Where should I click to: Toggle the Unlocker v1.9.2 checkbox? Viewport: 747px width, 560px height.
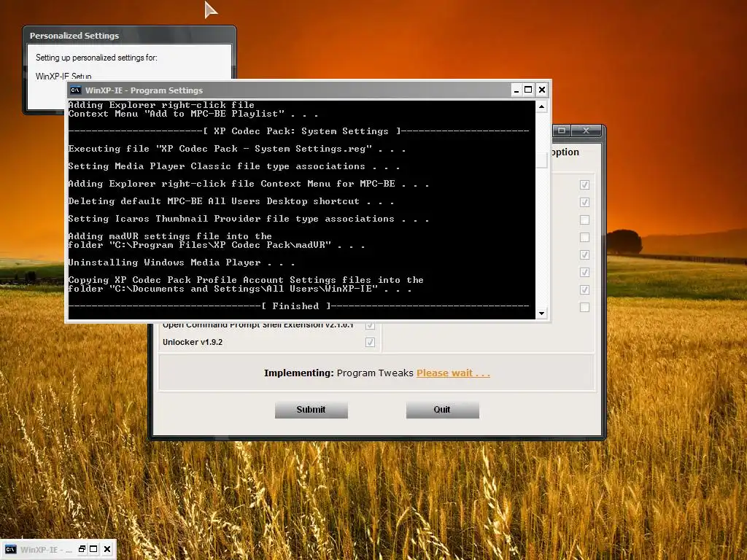tap(370, 343)
